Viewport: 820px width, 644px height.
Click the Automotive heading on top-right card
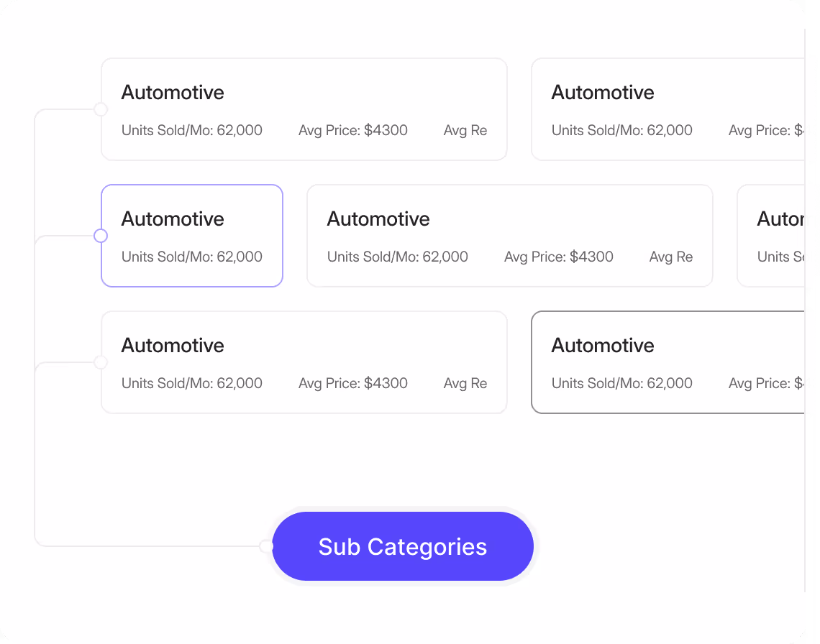(602, 92)
